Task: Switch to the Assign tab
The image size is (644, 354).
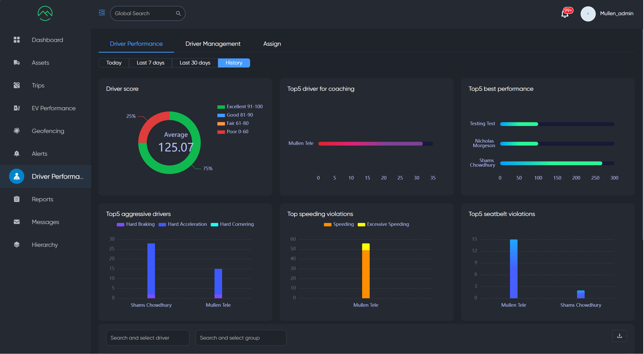Action: 272,44
